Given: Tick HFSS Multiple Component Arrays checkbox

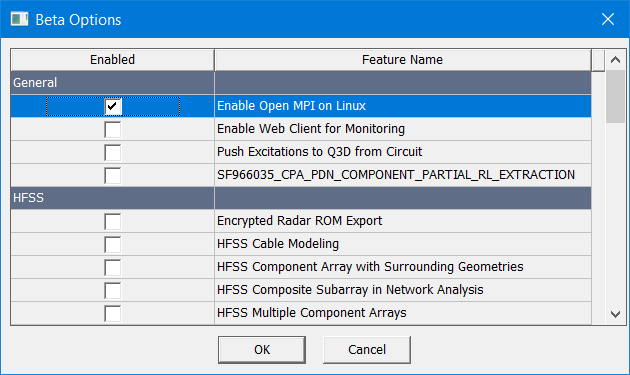Looking at the screenshot, I should (112, 313).
